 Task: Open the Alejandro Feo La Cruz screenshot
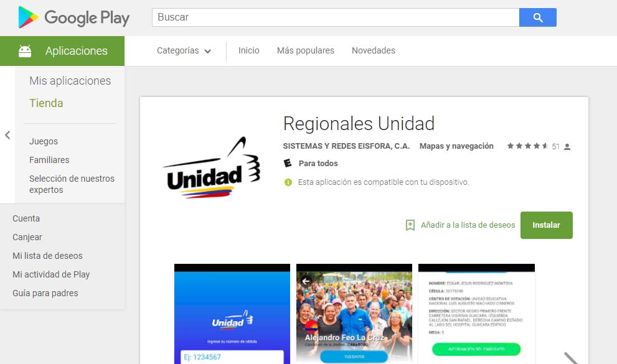pos(354,314)
